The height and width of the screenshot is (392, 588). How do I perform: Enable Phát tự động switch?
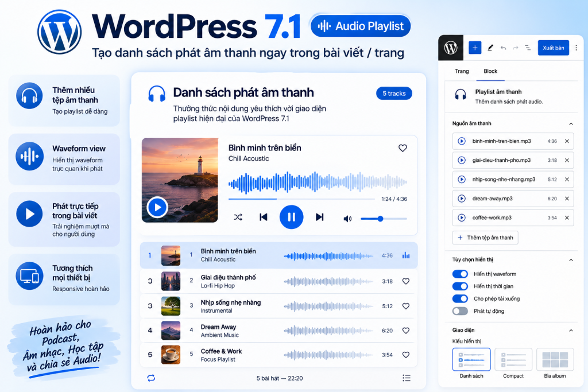(x=460, y=311)
